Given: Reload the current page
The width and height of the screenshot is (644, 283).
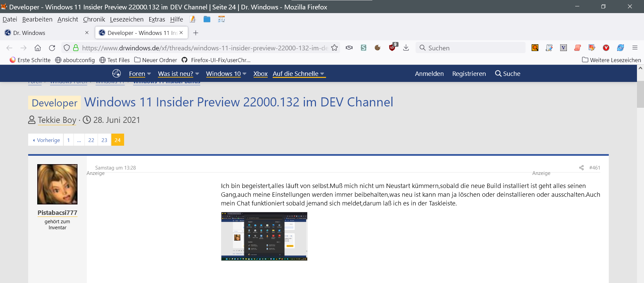Looking at the screenshot, I should coord(52,48).
